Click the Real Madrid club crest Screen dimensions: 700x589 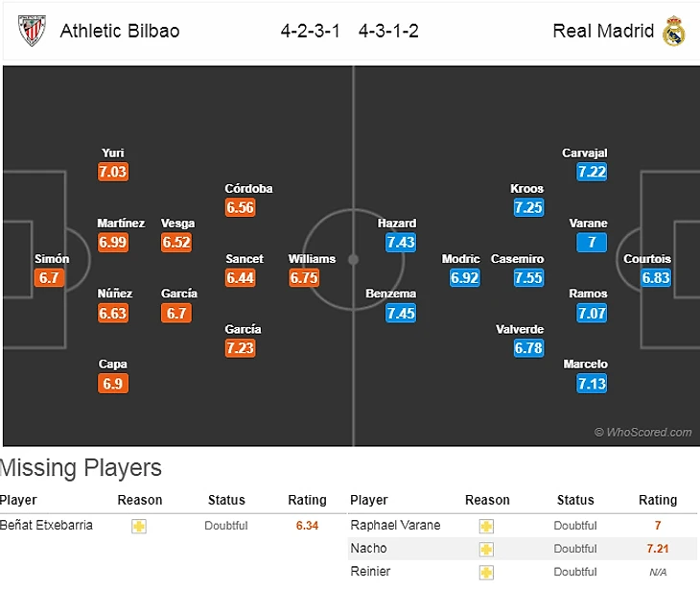673,31
